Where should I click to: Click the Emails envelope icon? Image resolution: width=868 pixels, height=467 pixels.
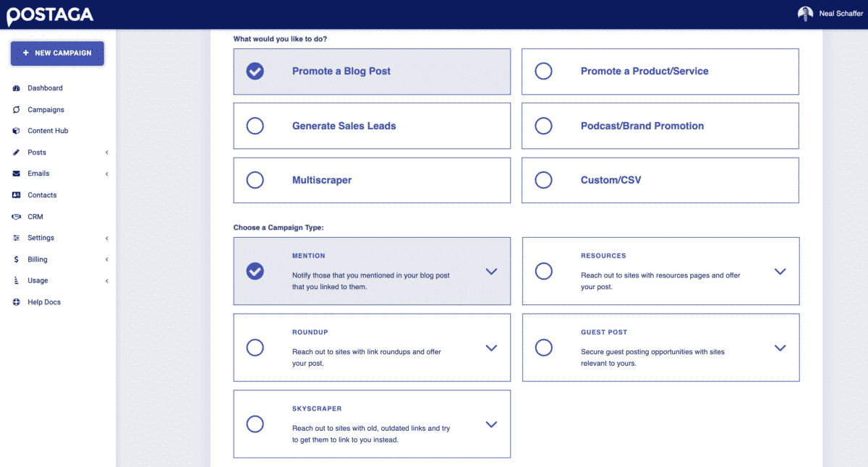coord(17,173)
